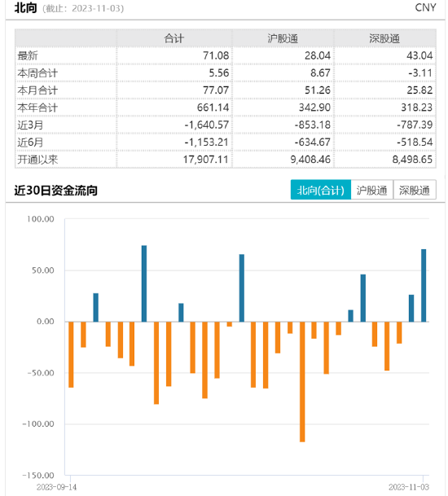Select the value -518.54 in the table

tap(415, 143)
